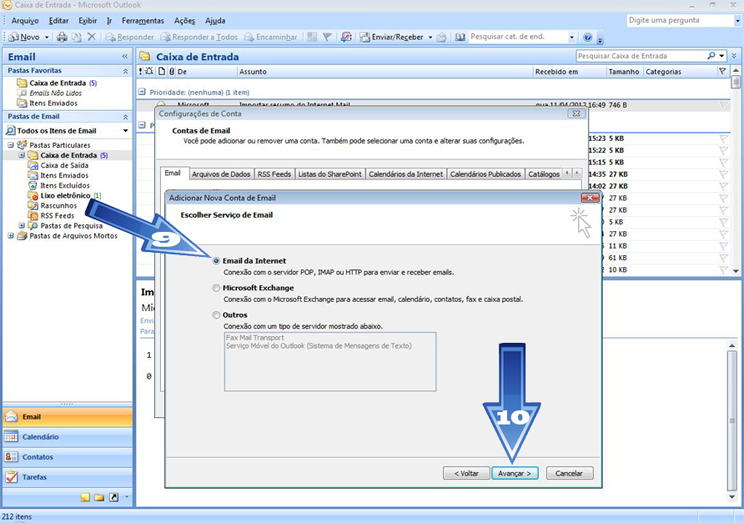Expand the Pastas de Pesquisa node
The height and width of the screenshot is (523, 744).
click(21, 225)
